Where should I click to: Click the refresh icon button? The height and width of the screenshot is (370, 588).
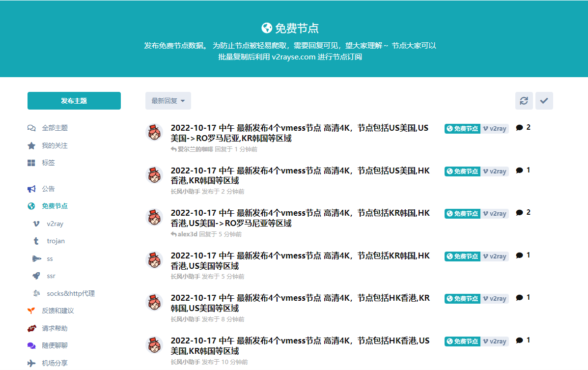[524, 101]
